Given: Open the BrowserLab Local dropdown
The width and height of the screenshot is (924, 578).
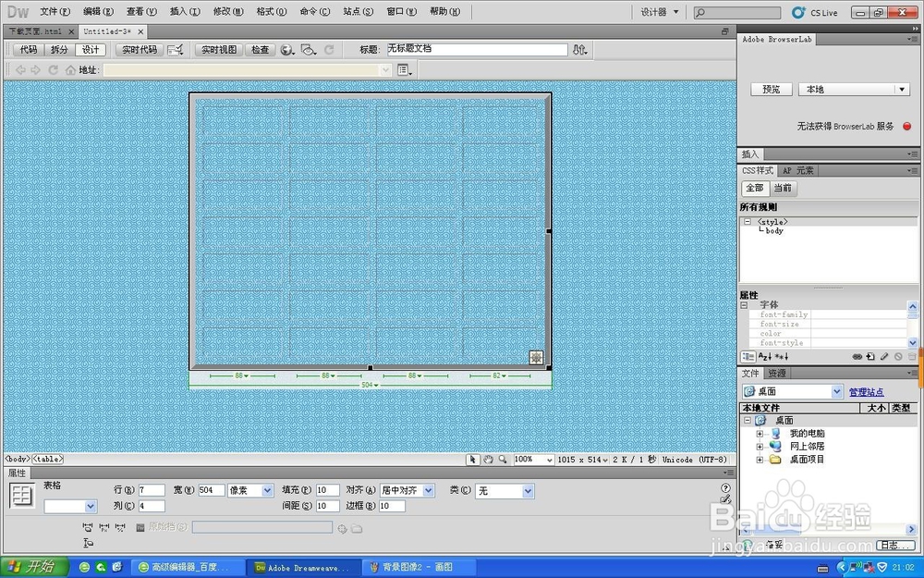Looking at the screenshot, I should coord(854,89).
